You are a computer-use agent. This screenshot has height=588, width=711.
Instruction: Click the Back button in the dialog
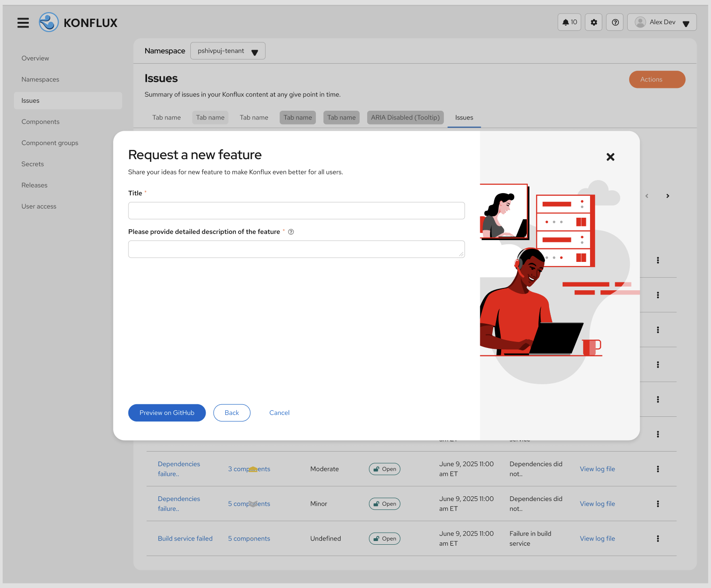tap(232, 413)
